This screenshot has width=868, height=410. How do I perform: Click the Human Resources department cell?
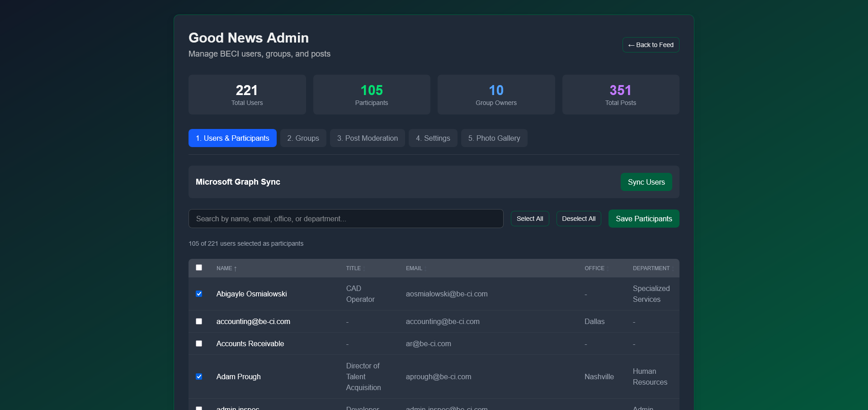tap(650, 377)
